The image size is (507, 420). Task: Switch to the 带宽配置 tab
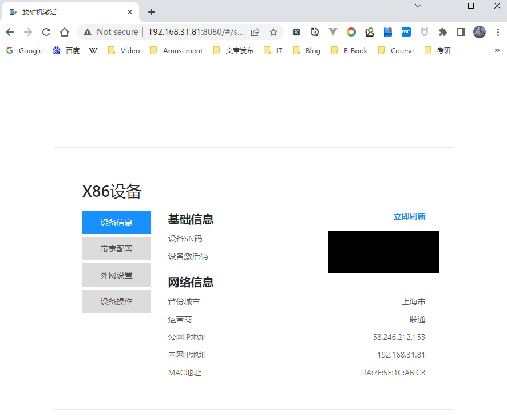[117, 249]
